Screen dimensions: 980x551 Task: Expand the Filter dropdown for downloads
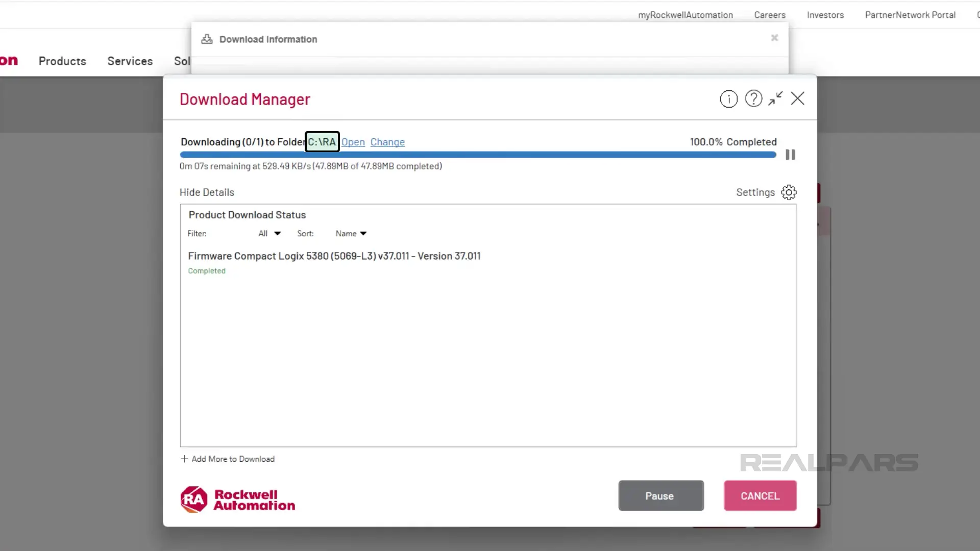[270, 234]
